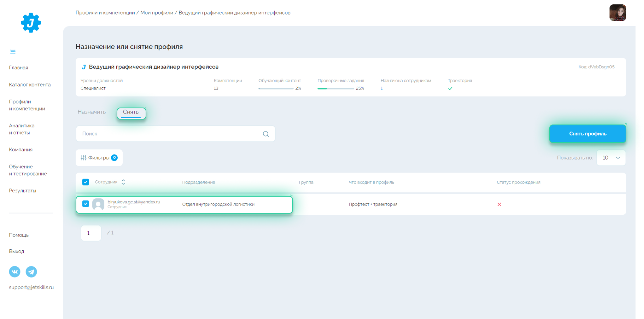Open Аналитика и отчеты in sidebar
Screen dimensions: 644x319
(x=22, y=129)
